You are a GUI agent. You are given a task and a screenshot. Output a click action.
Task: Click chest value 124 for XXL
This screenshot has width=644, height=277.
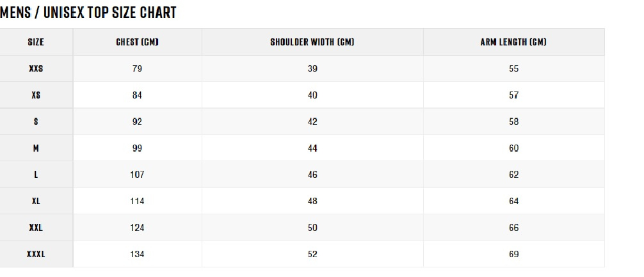point(137,228)
